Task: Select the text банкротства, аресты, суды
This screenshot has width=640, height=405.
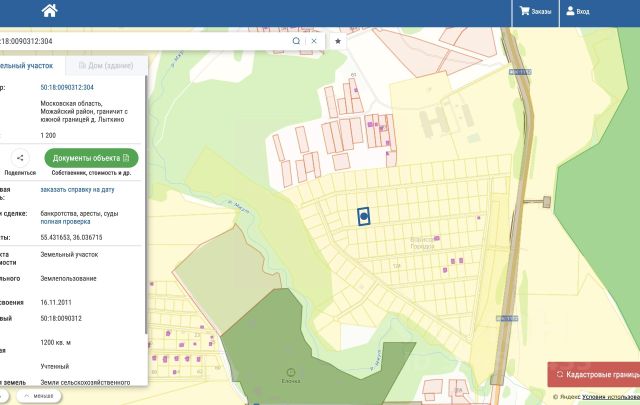Action: pyautogui.click(x=79, y=214)
